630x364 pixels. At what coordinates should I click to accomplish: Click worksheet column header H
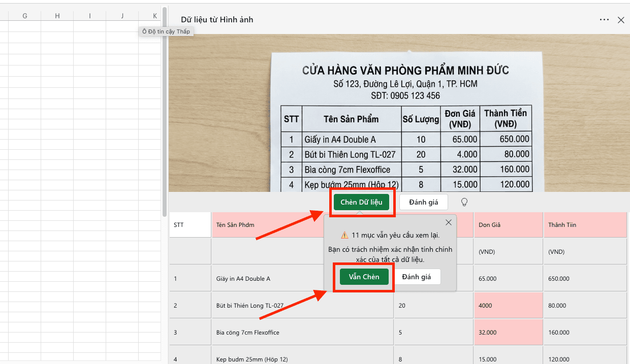(57, 16)
